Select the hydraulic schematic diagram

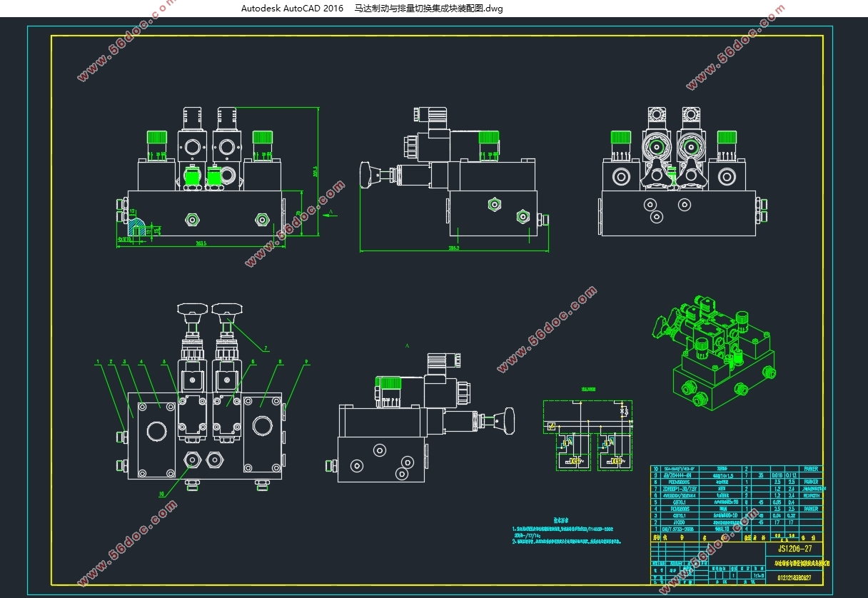click(587, 435)
